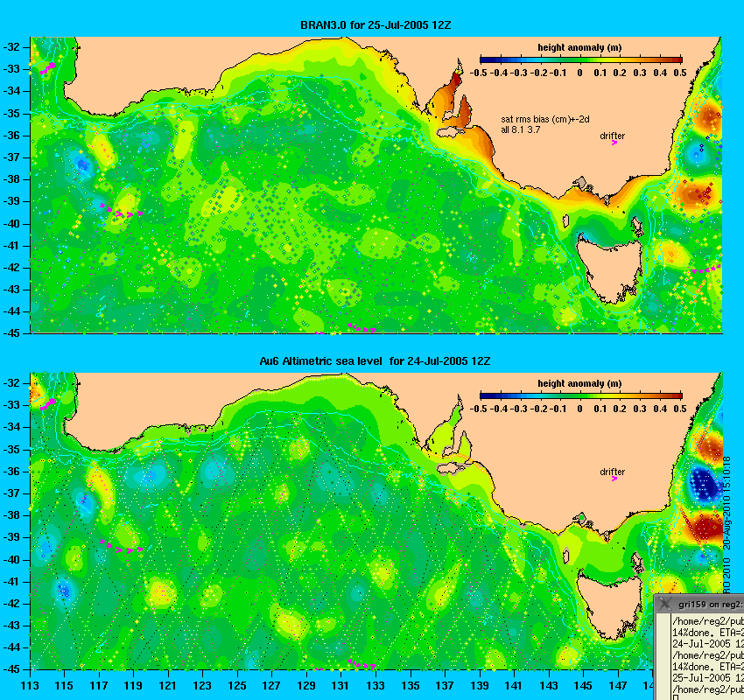Screen dimensions: 744x700
Task: Click the 'height anomaly (m)' label in the top map
Action: click(x=579, y=47)
